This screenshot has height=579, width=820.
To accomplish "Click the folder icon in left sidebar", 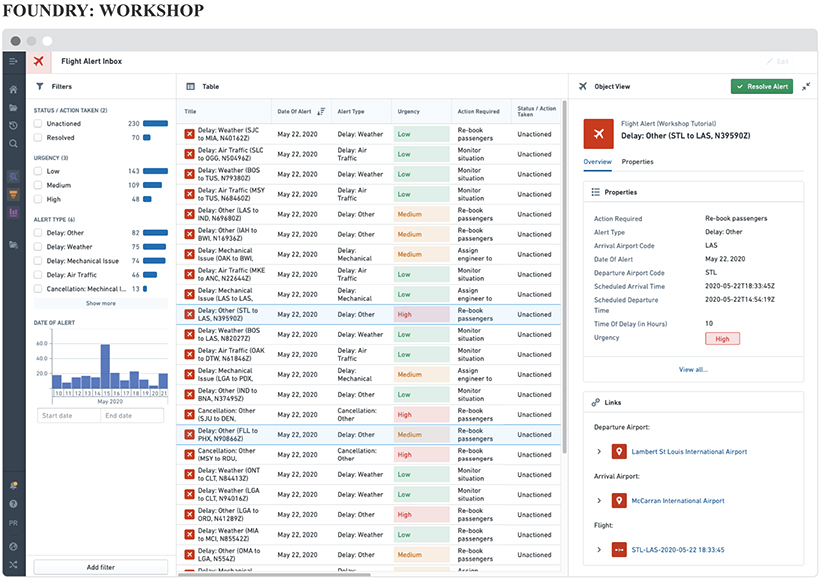I will click(13, 108).
